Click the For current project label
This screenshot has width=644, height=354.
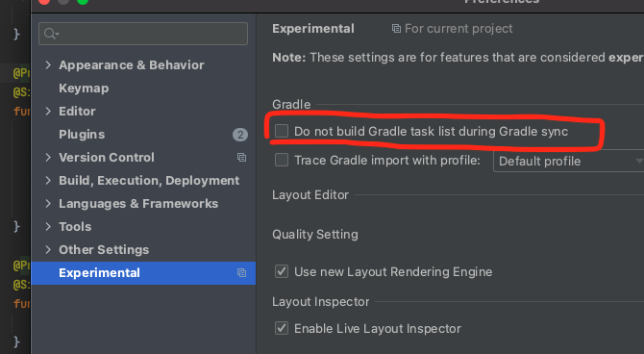pyautogui.click(x=458, y=28)
